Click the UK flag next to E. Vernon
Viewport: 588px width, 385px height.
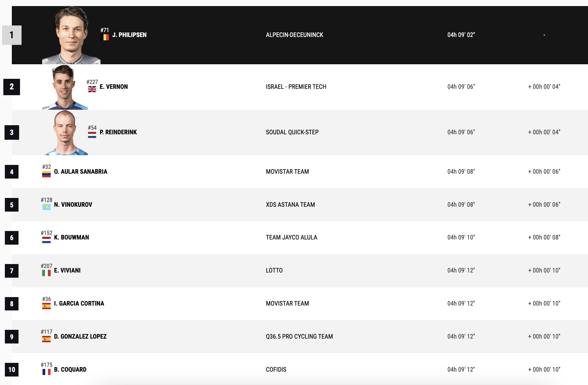(x=92, y=89)
